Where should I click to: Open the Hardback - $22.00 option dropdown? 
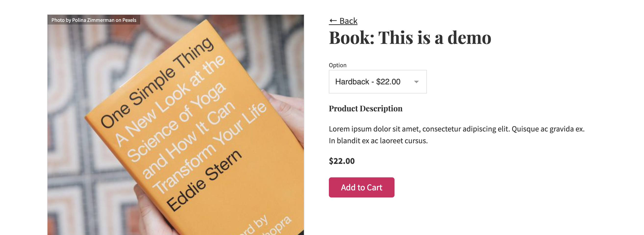tap(377, 82)
